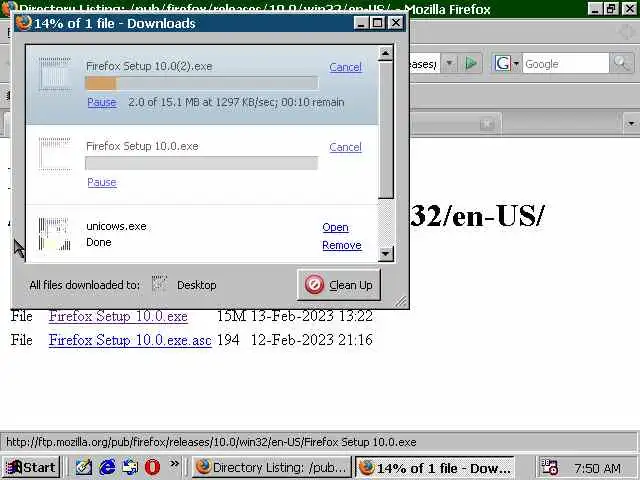Click the downloads list scroll up arrow
This screenshot has height=480, width=640.
pos(386,53)
